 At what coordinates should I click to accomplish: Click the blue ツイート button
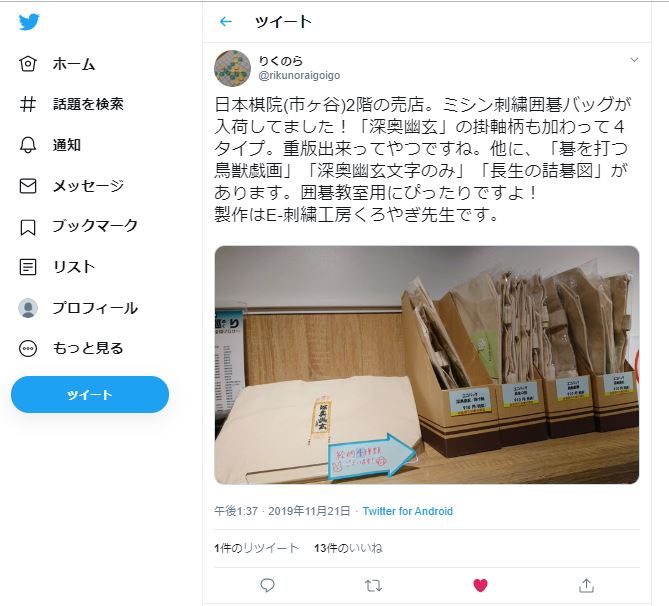(x=90, y=394)
